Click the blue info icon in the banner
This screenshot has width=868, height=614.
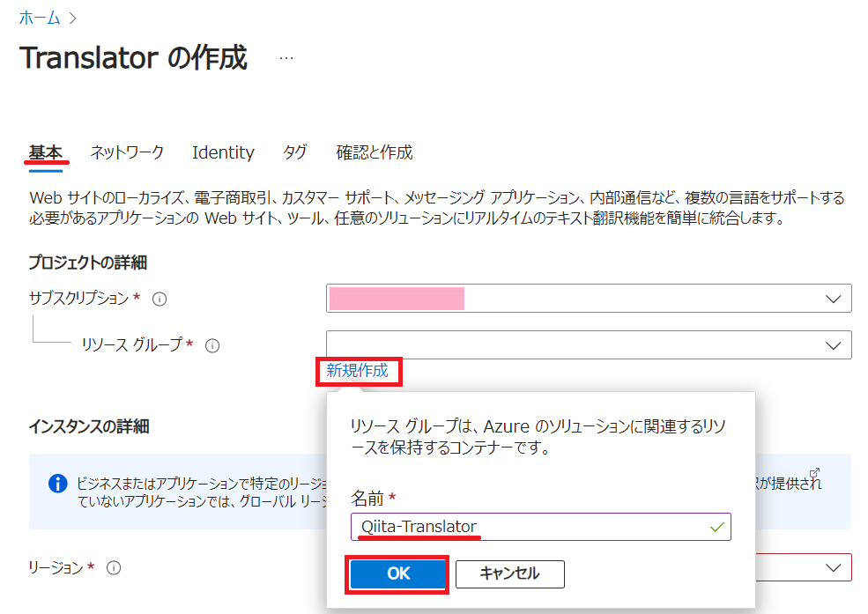coord(57,484)
